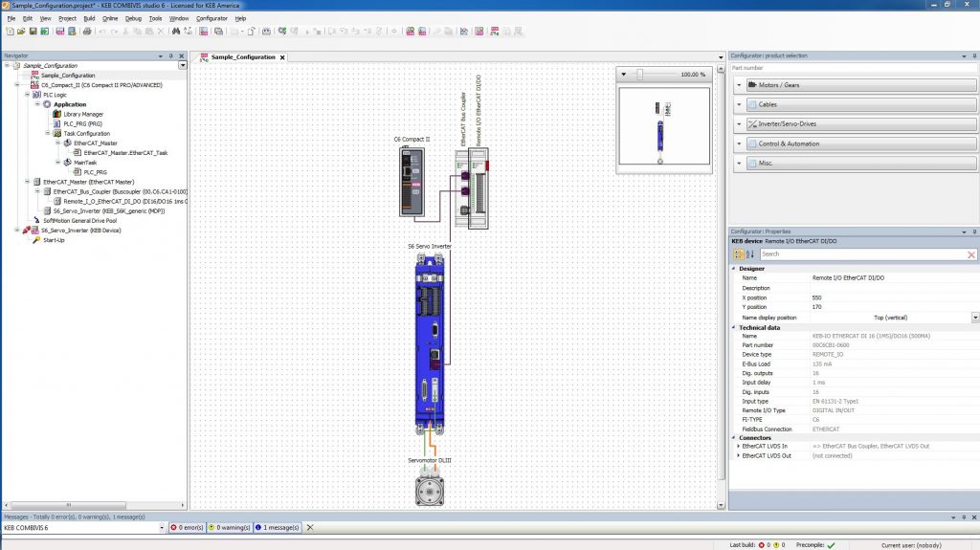The image size is (980, 550).
Task: Click the Inverter/Servo-Drives category button
Action: pos(861,123)
